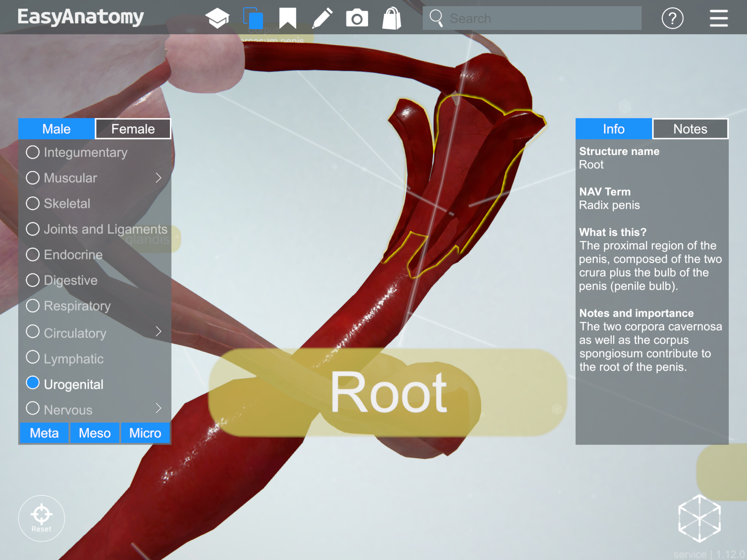
Task: Click the 'Structure name' heading
Action: coord(619,151)
